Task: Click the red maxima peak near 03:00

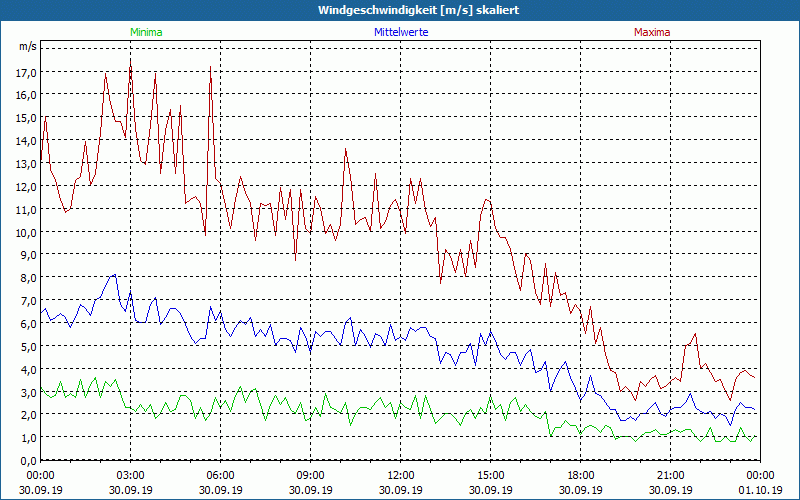Action: (131, 61)
